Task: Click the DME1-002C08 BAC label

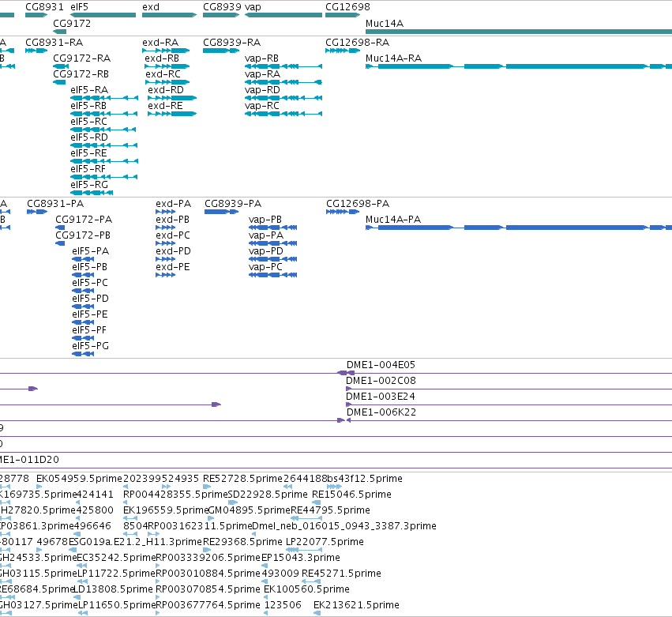Action: (381, 380)
